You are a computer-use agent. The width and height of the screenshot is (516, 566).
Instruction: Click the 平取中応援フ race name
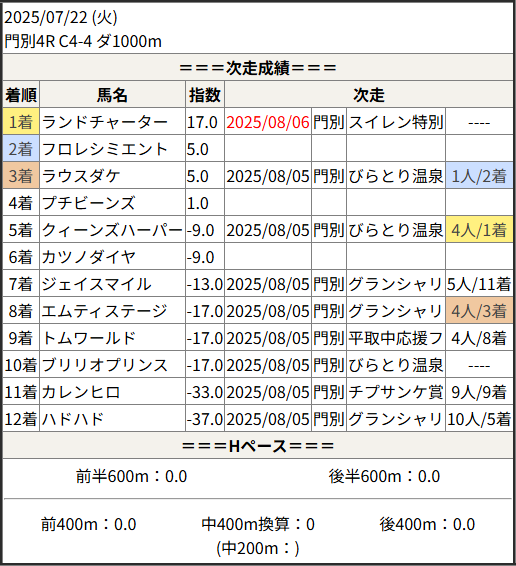point(396,338)
